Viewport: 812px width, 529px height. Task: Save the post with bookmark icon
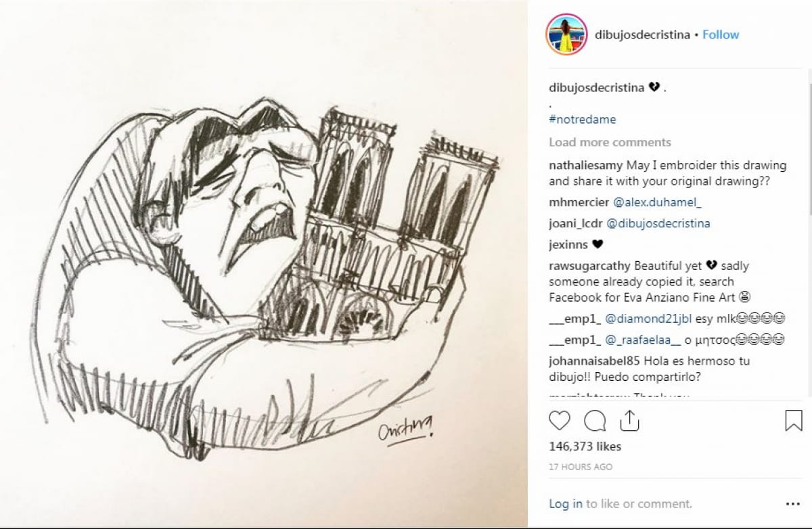[x=794, y=421]
